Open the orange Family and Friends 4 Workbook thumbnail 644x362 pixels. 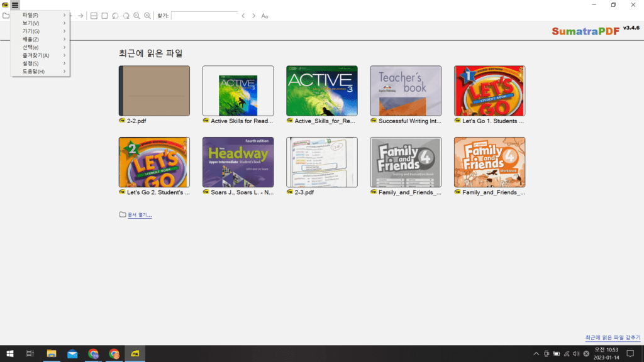[x=489, y=162]
